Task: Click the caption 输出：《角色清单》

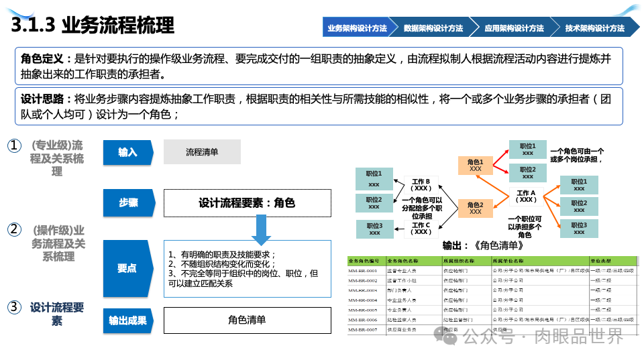Action: (x=484, y=245)
